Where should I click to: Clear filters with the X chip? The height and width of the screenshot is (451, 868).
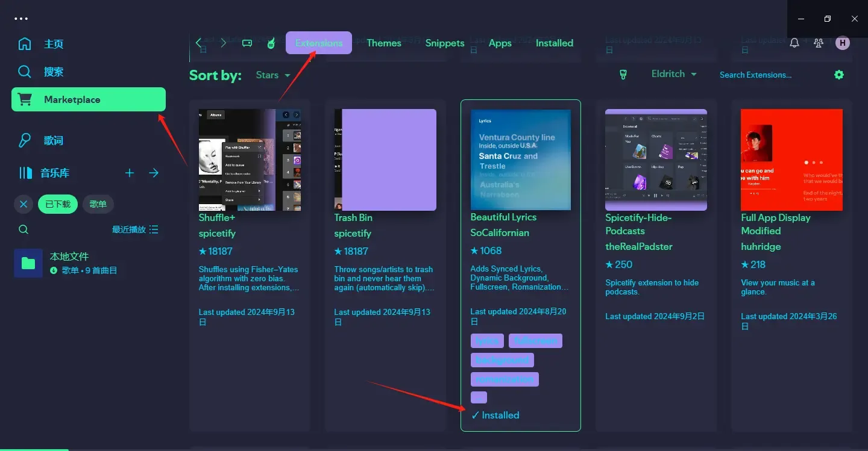pos(24,204)
